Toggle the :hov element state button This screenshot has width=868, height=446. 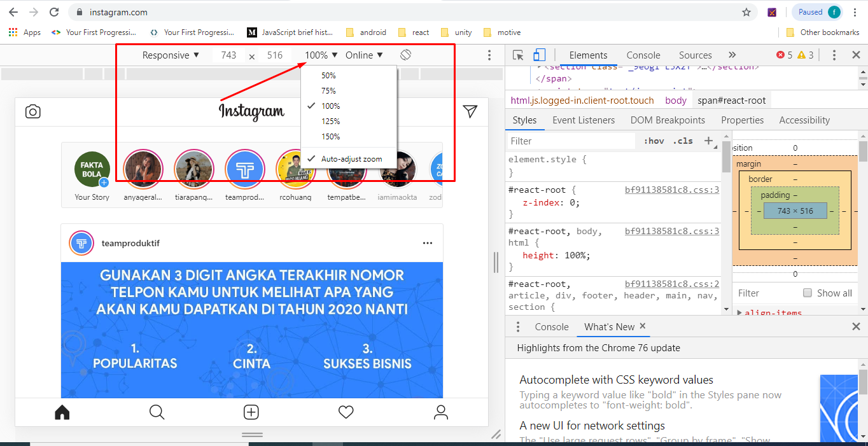654,141
